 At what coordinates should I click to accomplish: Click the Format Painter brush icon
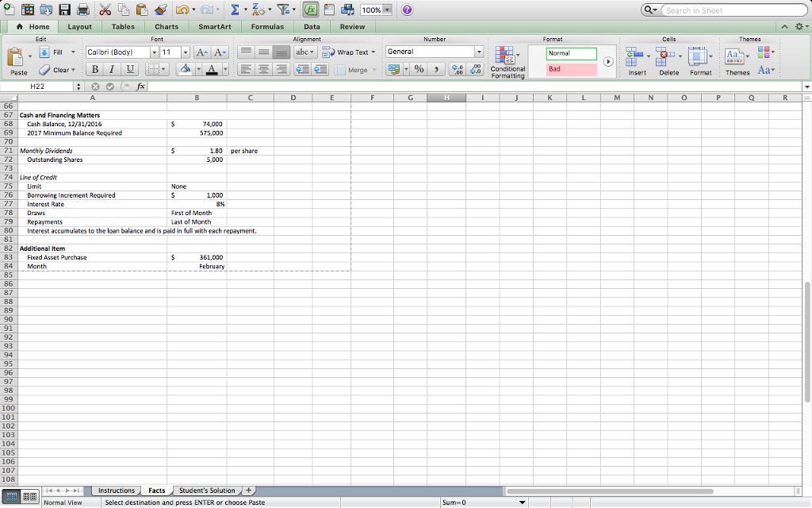tap(160, 9)
